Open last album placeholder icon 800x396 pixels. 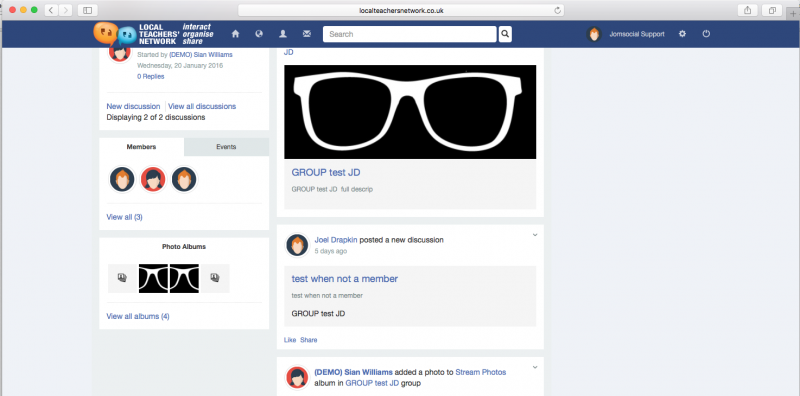pos(215,278)
